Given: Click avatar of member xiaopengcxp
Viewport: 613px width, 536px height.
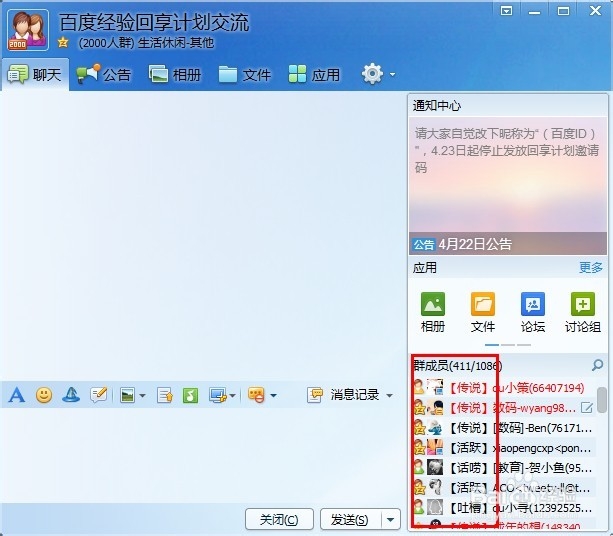Looking at the screenshot, I should pyautogui.click(x=435, y=448).
